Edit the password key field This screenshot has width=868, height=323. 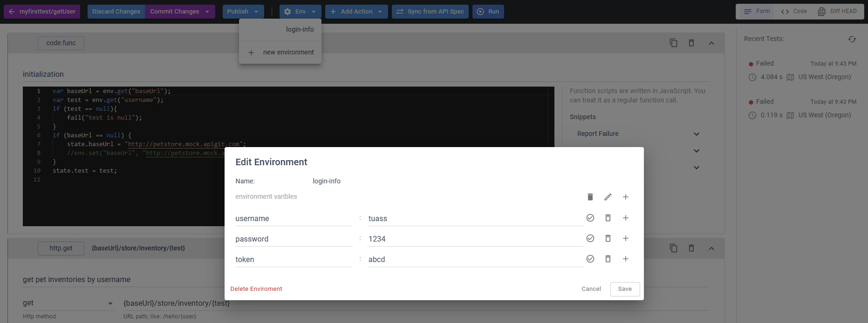294,239
